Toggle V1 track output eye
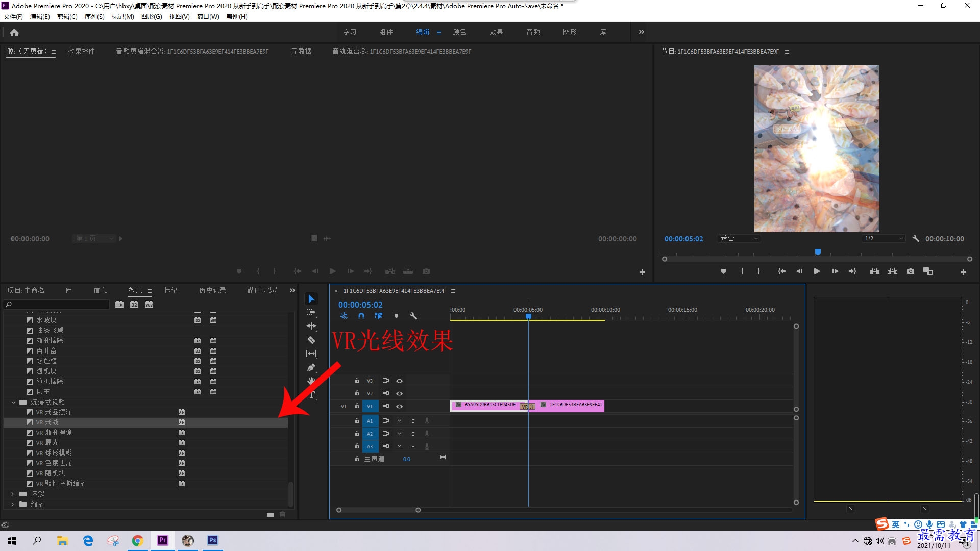The image size is (980, 551). pyautogui.click(x=400, y=407)
